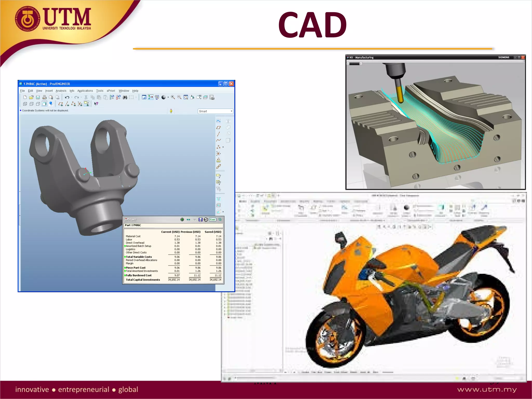This screenshot has height=399, width=532.
Task: Expand the Amortized Batch Setup row
Action: coord(125,246)
